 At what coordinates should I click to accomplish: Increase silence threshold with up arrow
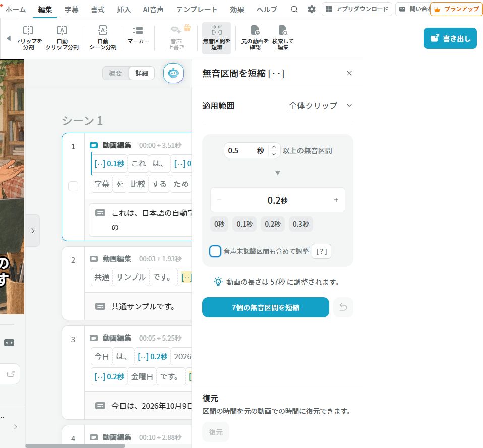(x=274, y=147)
